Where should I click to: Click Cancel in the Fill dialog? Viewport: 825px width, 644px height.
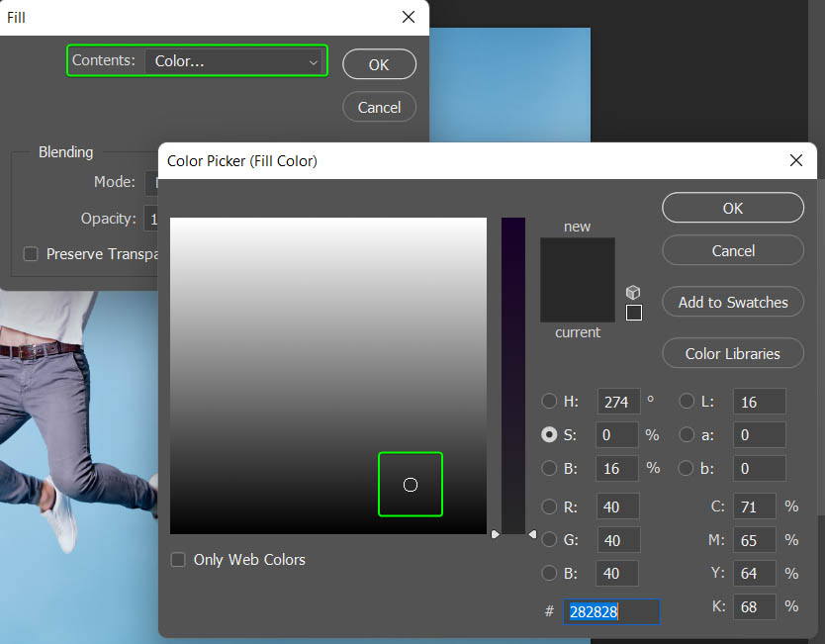point(379,107)
